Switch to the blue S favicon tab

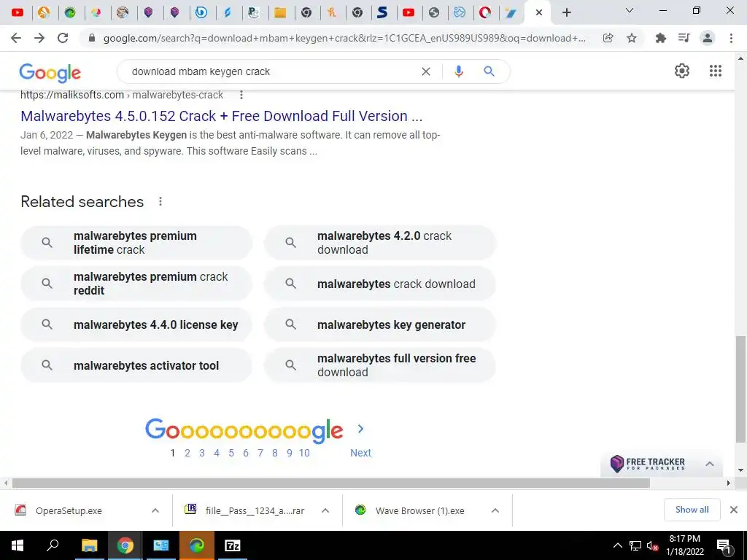point(382,13)
